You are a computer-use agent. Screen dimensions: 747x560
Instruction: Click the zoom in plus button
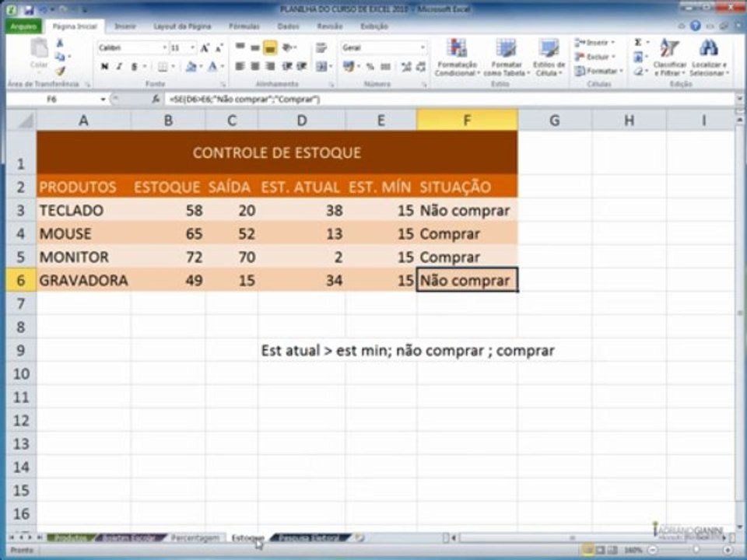[728, 551]
